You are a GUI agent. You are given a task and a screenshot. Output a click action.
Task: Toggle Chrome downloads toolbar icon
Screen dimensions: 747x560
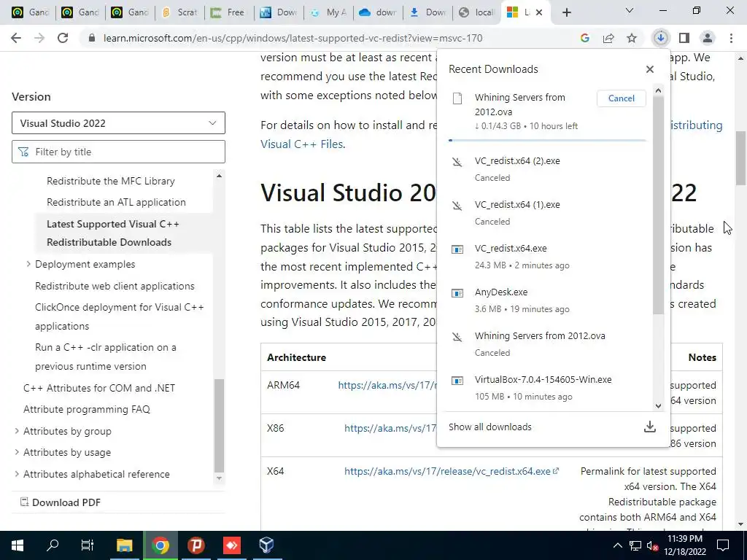coord(660,38)
